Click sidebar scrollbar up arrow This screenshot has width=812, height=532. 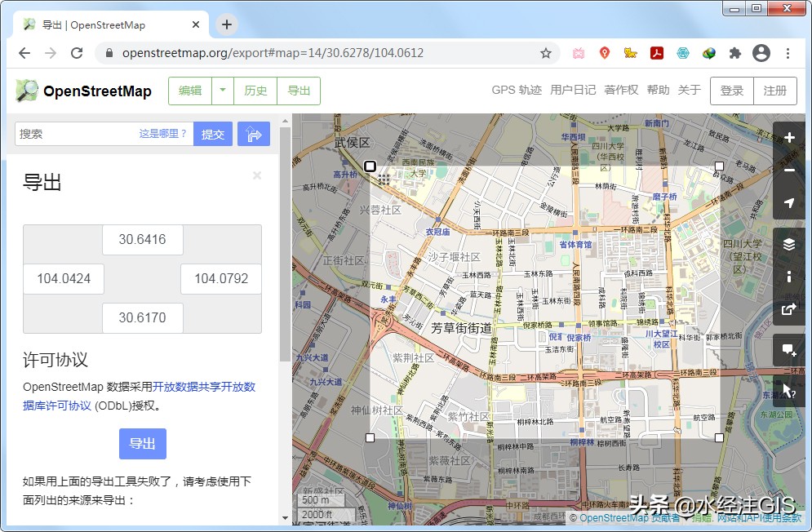(285, 121)
